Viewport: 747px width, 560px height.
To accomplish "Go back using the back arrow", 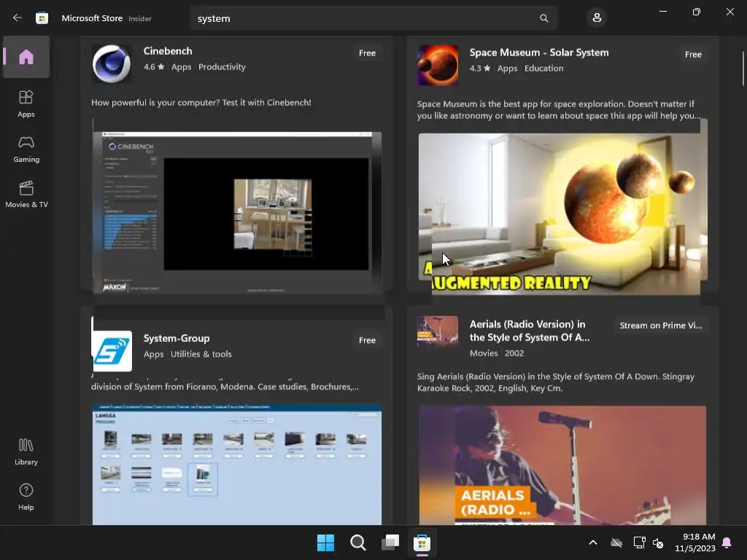I will click(18, 18).
